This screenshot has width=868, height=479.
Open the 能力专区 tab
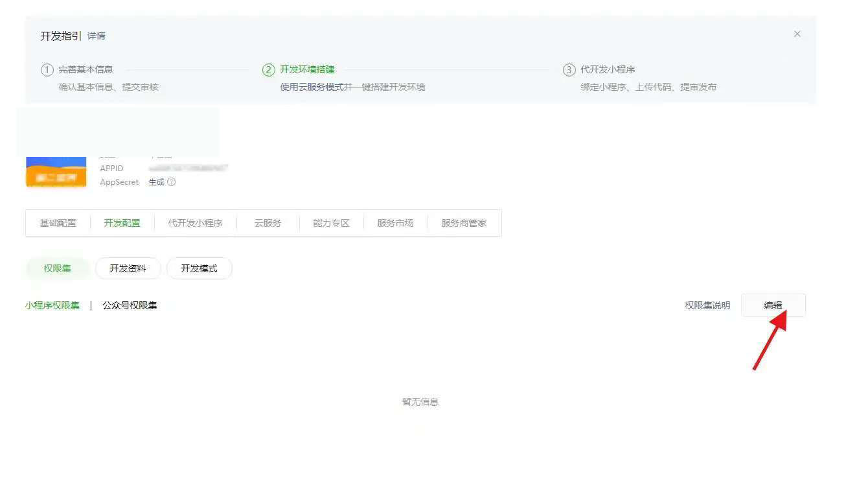point(331,223)
